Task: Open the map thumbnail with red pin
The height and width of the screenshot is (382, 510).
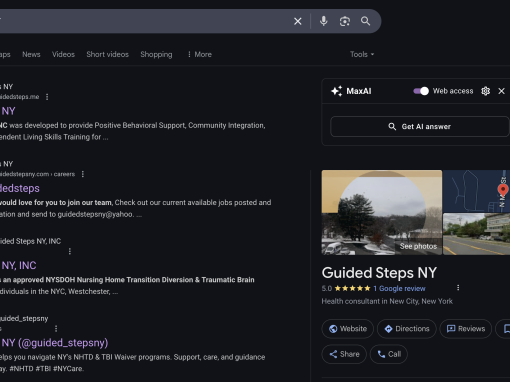Action: [476, 191]
